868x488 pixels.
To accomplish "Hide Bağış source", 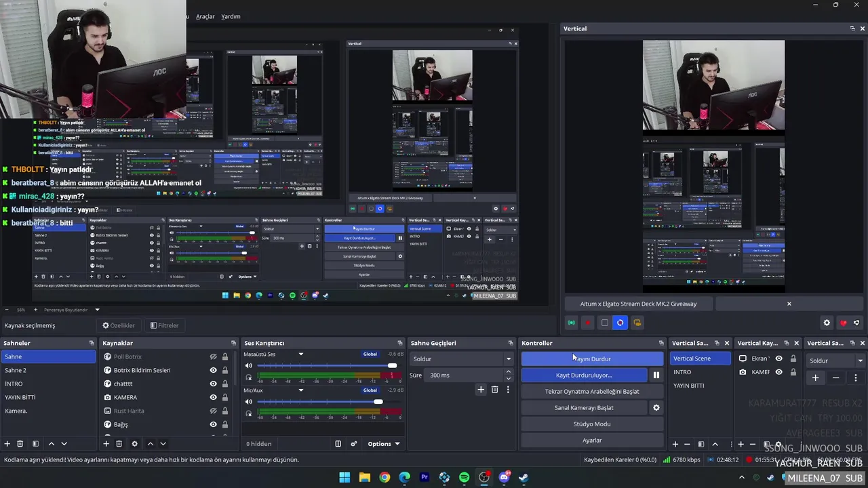I will point(213,424).
